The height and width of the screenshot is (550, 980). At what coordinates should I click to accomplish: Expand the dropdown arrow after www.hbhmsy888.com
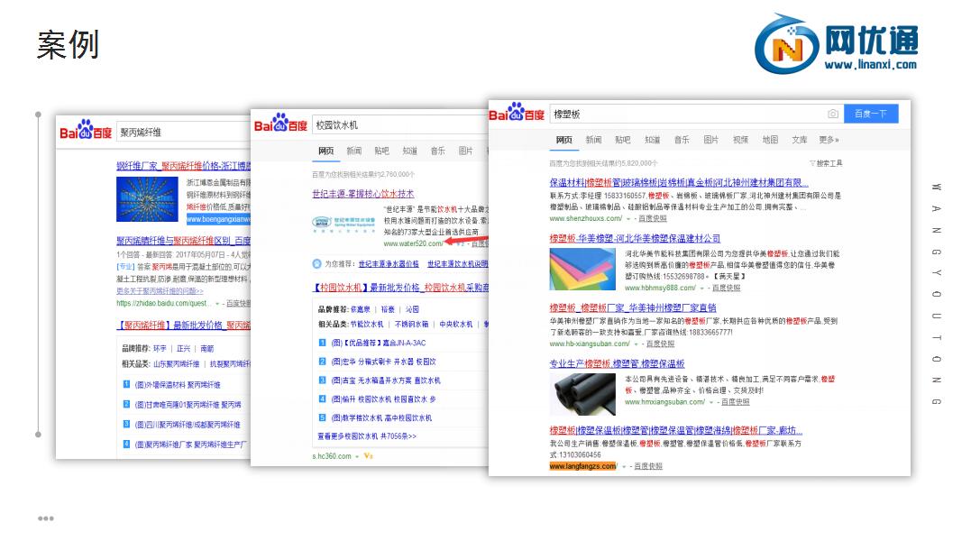(x=702, y=289)
